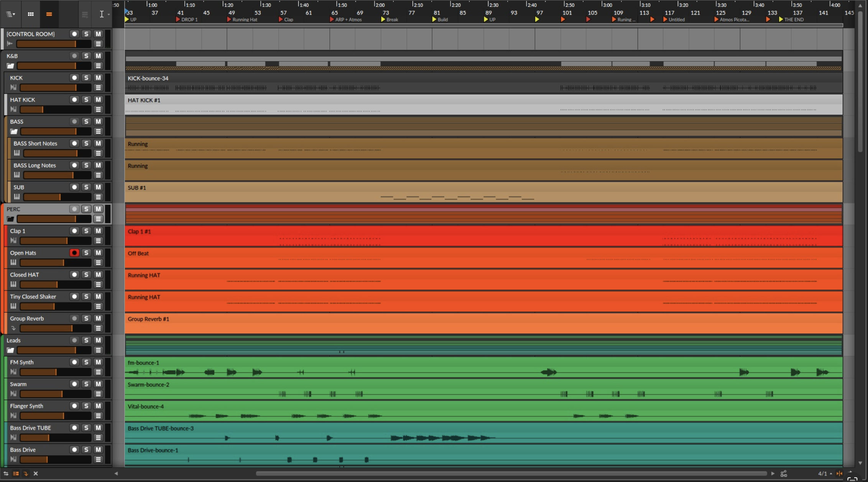Click the track type icon on Tiny Closed Shaker
The height and width of the screenshot is (482, 868).
click(x=13, y=306)
